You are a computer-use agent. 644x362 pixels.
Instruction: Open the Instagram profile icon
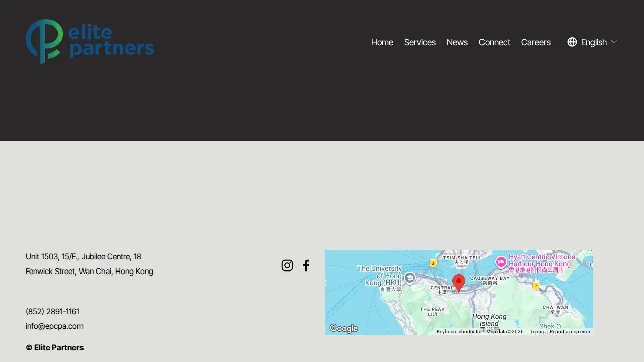point(287,265)
